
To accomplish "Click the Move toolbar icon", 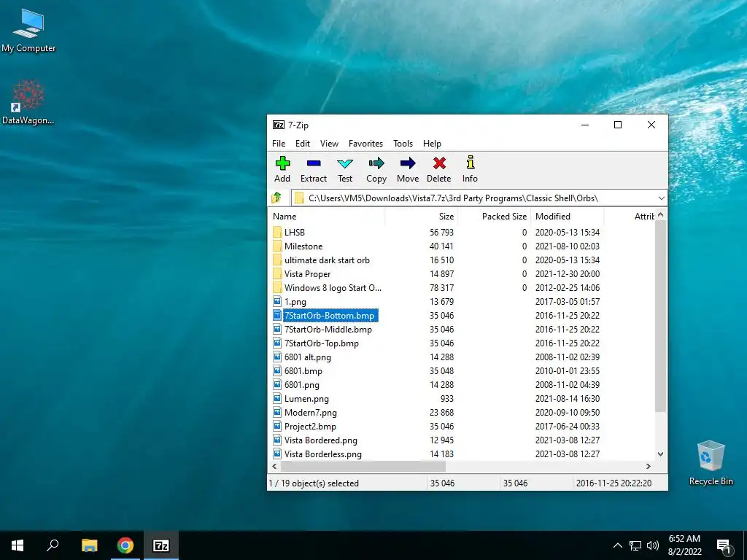I will (x=408, y=163).
